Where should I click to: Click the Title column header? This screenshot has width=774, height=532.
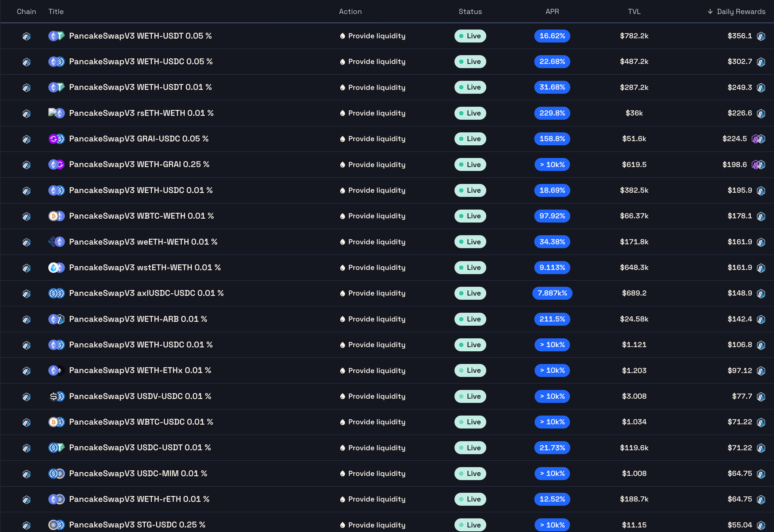pos(56,11)
